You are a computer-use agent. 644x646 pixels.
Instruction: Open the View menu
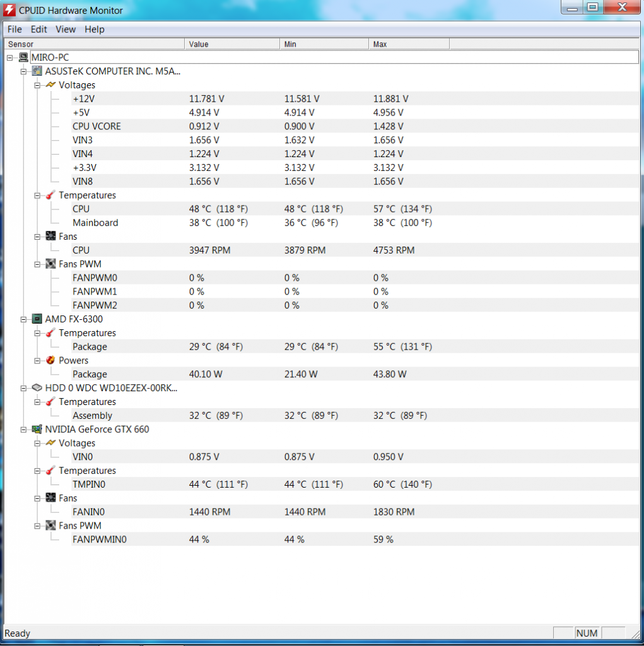click(66, 29)
